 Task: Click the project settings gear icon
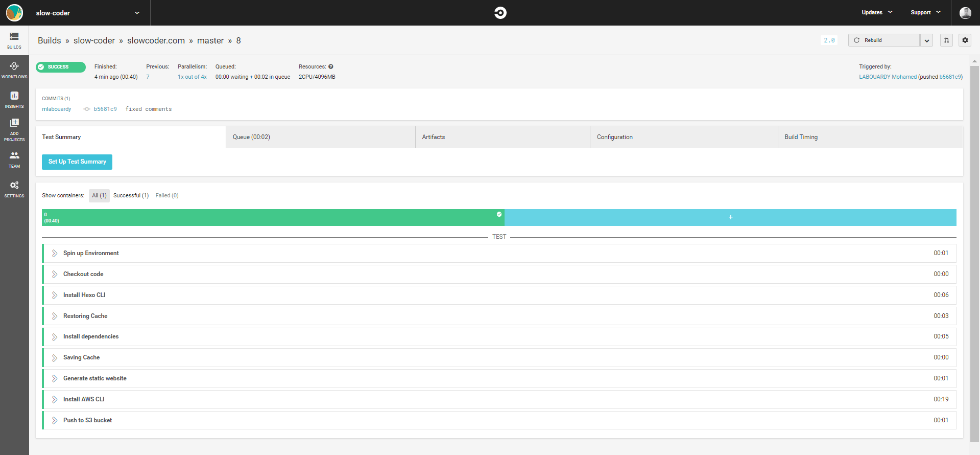tap(965, 40)
